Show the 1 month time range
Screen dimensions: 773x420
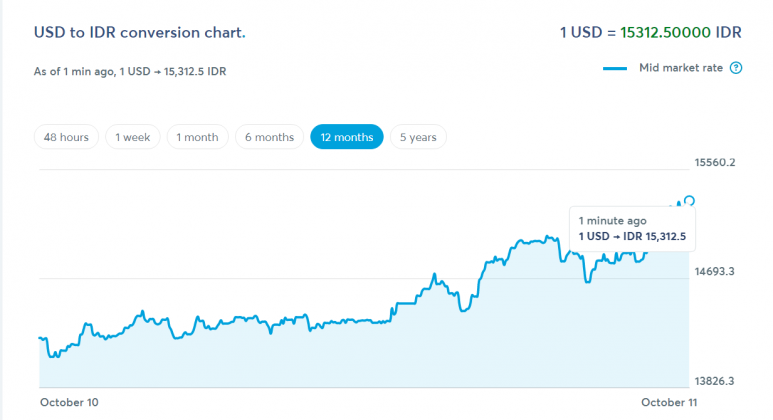198,137
